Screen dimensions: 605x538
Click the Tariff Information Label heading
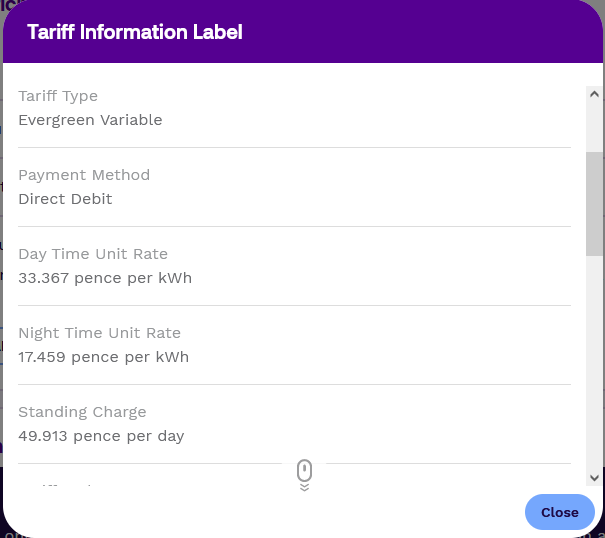[135, 32]
